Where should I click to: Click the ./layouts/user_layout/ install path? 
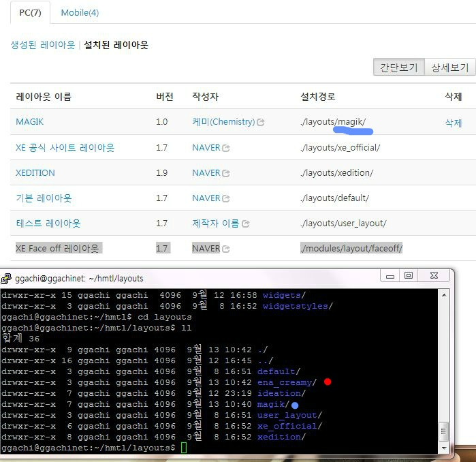[x=343, y=224]
